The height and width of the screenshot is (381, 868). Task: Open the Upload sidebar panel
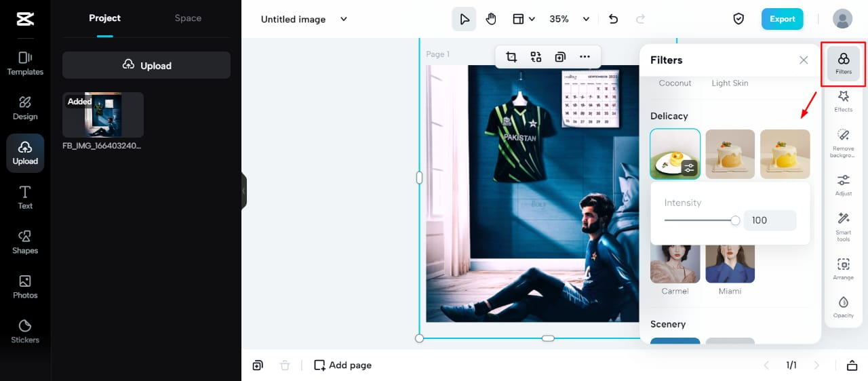(25, 153)
